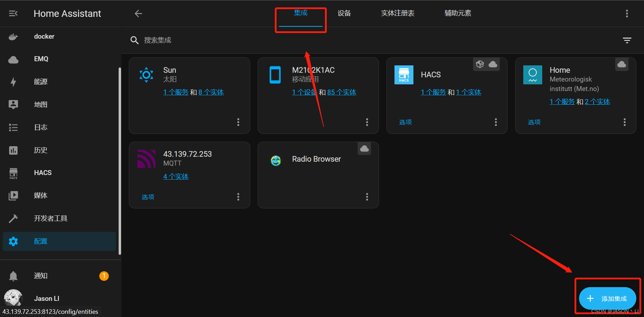Go back with the arrow icon
Viewport: 644px width, 317px height.
tap(138, 13)
